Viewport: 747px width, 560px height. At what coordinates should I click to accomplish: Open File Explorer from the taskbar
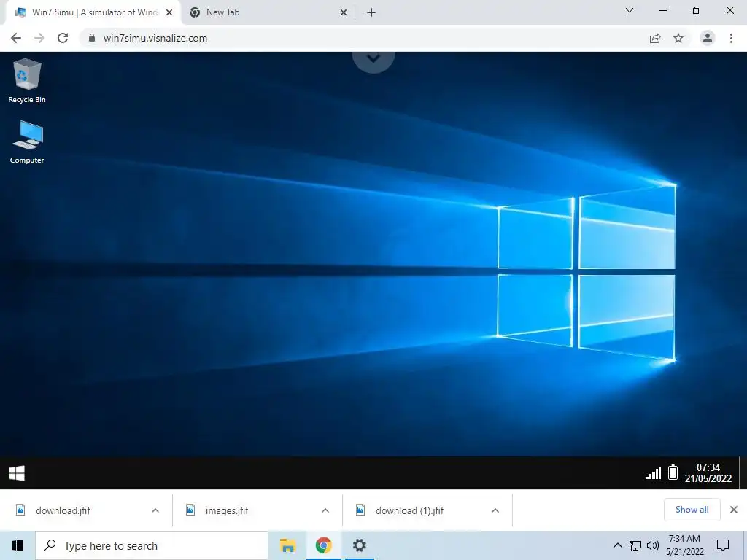287,545
